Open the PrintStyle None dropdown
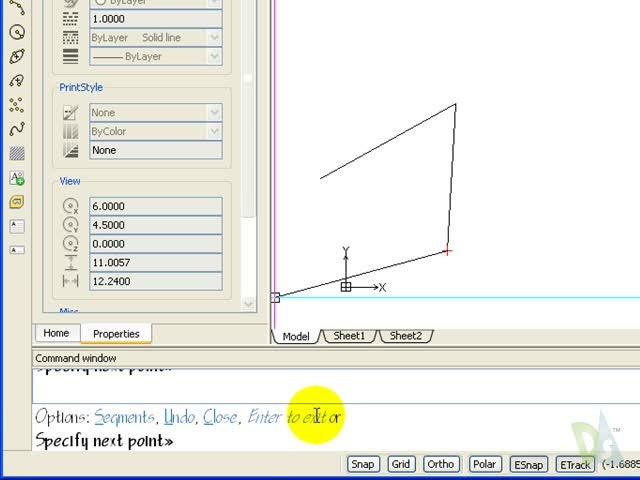Viewport: 640px width, 480px height. click(215, 113)
